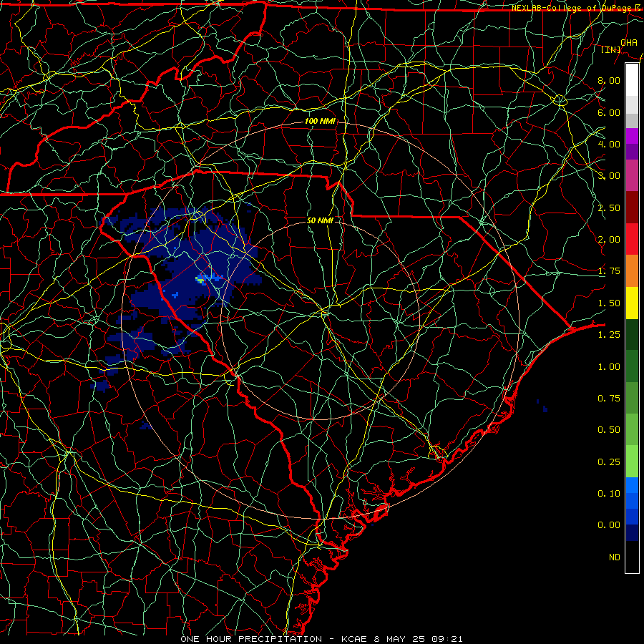Click the "3.00" legend value

(609, 176)
